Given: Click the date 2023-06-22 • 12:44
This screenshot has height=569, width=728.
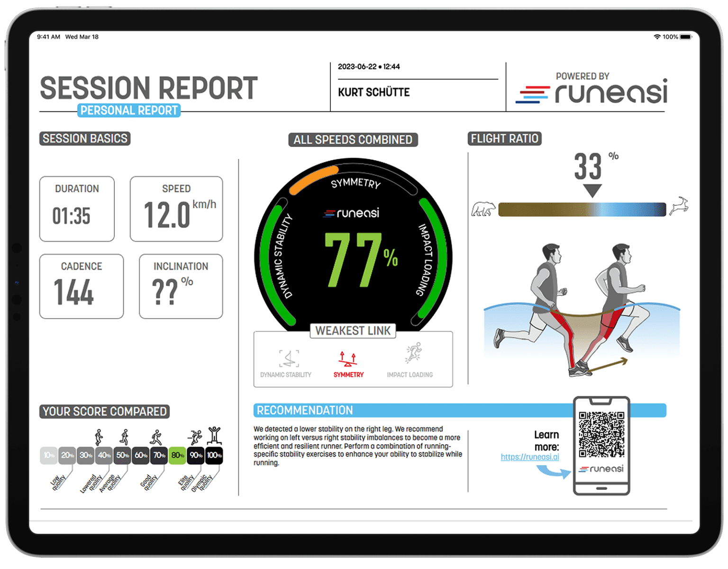Looking at the screenshot, I should click(369, 67).
